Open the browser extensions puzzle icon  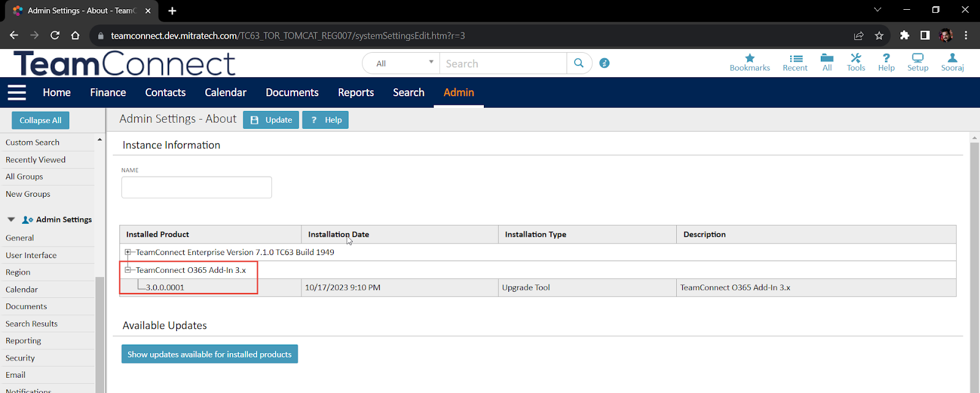905,36
